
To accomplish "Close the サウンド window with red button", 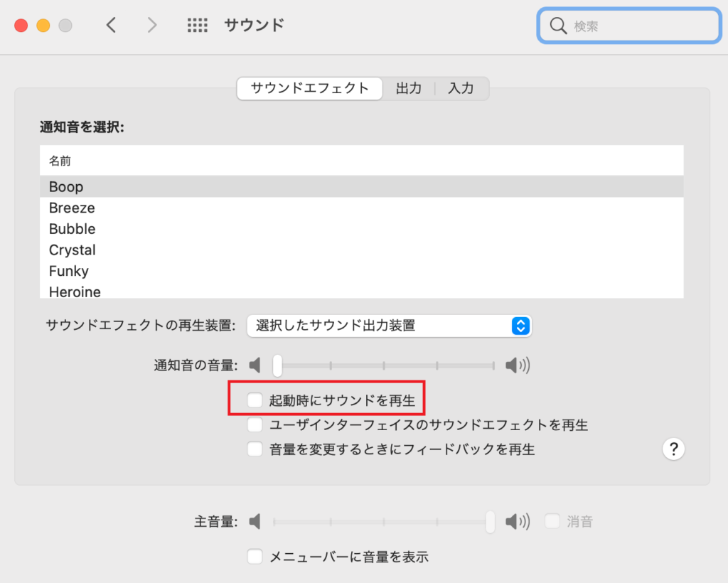I will tap(21, 25).
